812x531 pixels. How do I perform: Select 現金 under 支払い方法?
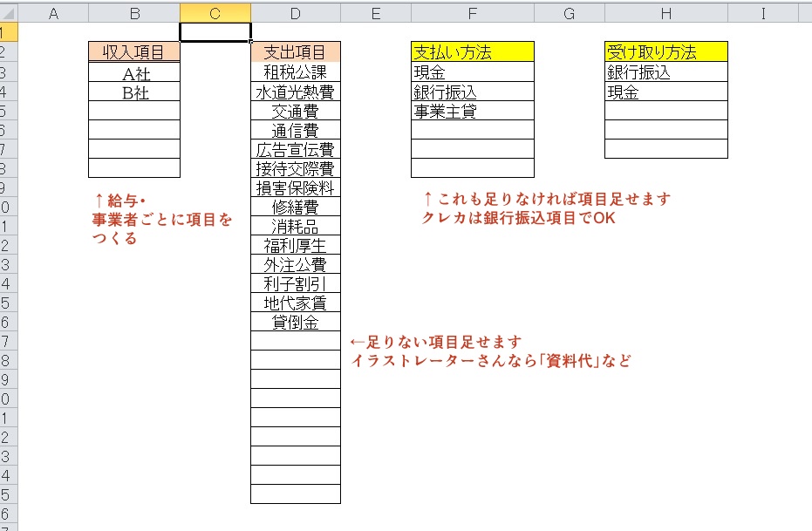pos(472,72)
